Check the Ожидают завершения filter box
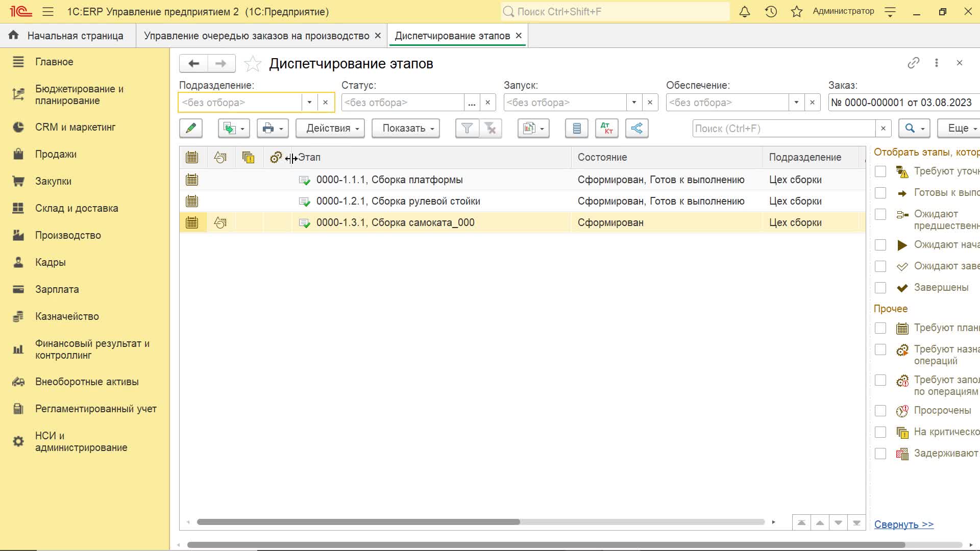980x551 pixels. pos(880,266)
